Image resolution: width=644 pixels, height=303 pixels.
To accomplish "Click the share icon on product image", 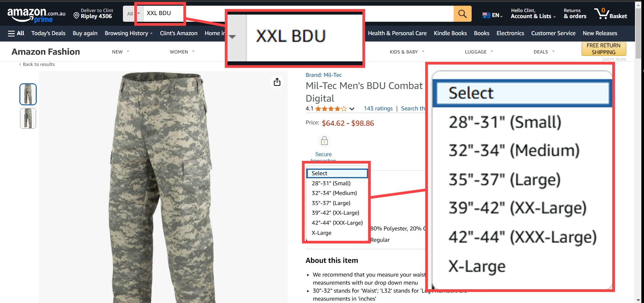I will click(x=277, y=82).
